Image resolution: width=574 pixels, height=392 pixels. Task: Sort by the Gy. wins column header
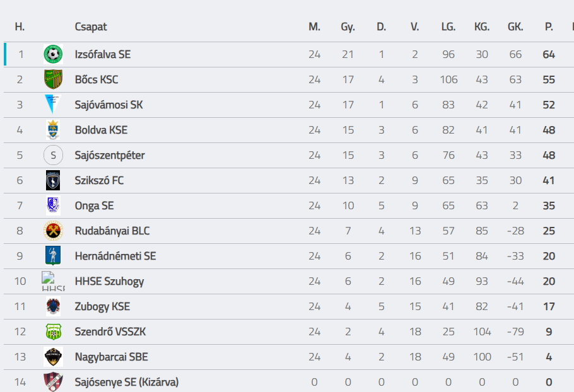click(348, 27)
